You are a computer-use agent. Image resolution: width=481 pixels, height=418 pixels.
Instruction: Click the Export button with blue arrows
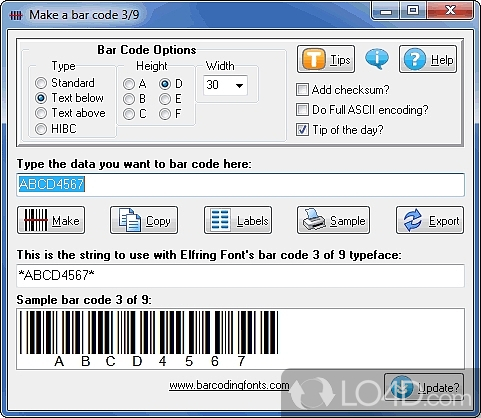(x=430, y=220)
